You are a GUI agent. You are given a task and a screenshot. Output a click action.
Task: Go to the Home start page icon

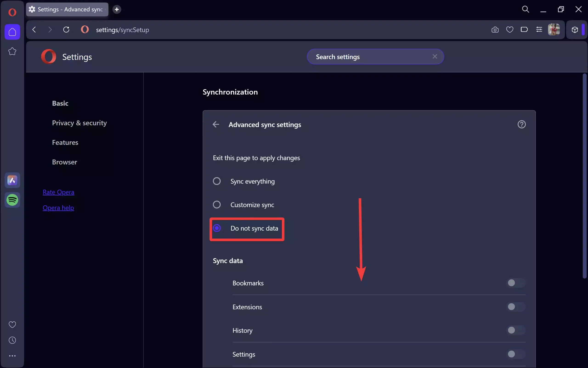[x=12, y=32]
